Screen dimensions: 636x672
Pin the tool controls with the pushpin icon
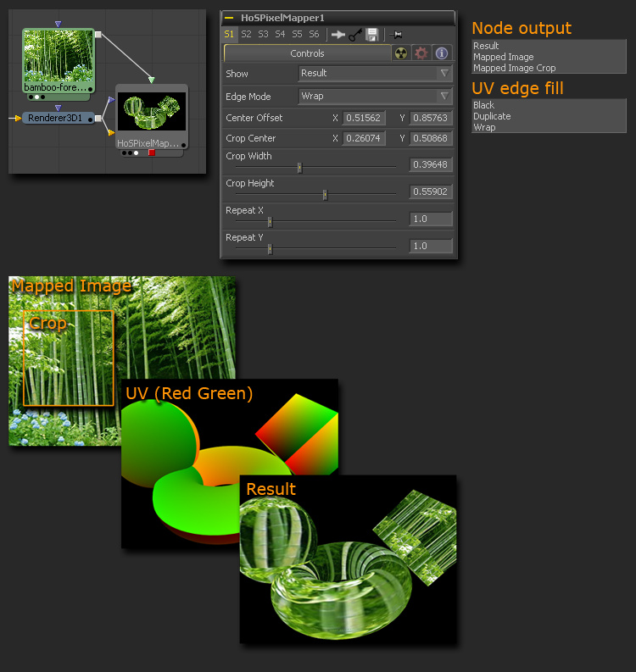click(x=396, y=35)
